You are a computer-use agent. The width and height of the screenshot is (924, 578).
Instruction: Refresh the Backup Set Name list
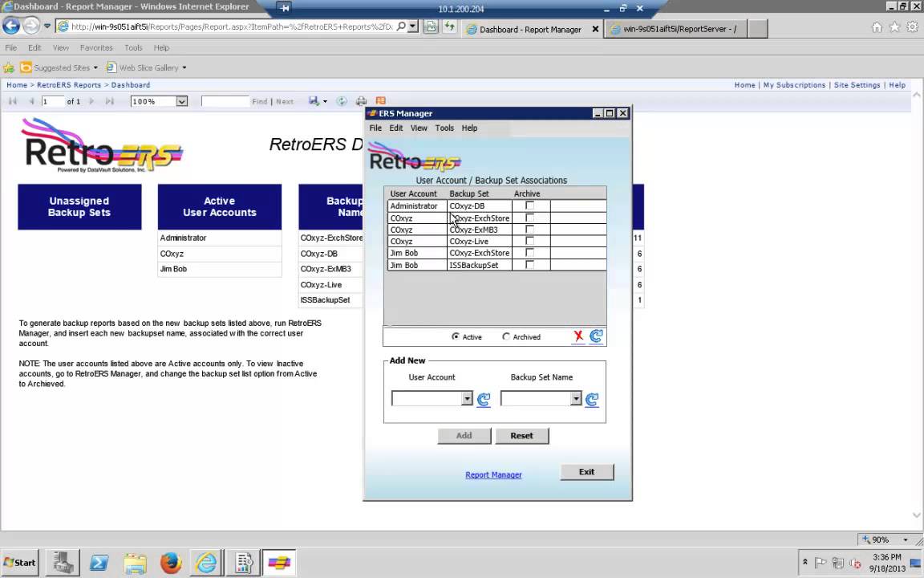(592, 399)
